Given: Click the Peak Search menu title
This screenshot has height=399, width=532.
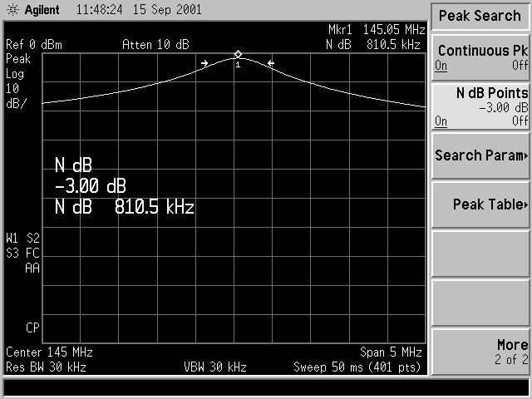Looking at the screenshot, I should coord(480,16).
